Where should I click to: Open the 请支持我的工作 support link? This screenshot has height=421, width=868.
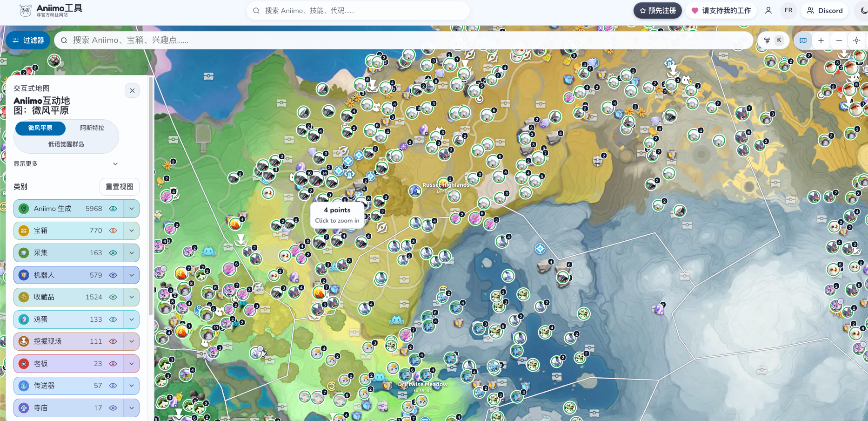[721, 11]
